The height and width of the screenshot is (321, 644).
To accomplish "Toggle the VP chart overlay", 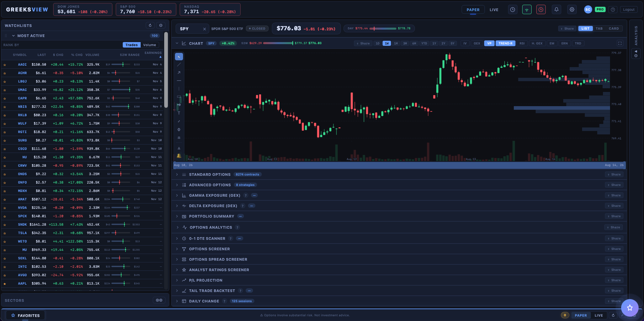I will click(x=489, y=43).
